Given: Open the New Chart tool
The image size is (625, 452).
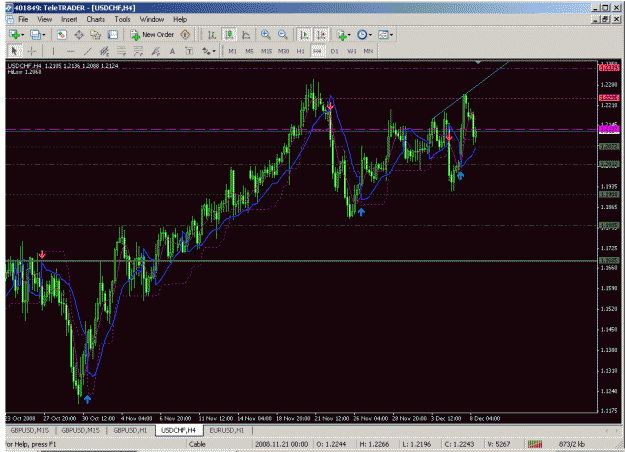Looking at the screenshot, I should coord(15,35).
